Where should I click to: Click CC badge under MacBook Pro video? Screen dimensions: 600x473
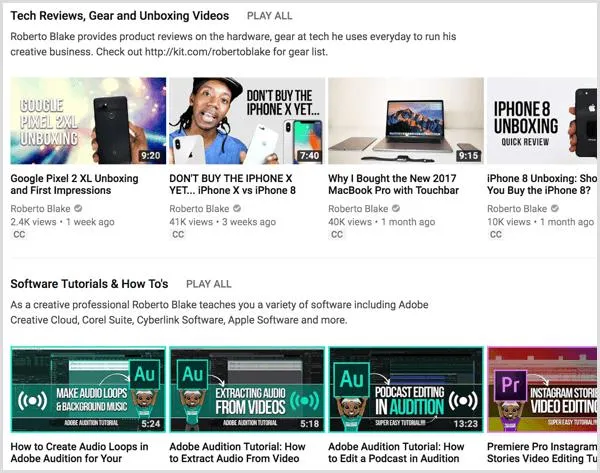(337, 234)
